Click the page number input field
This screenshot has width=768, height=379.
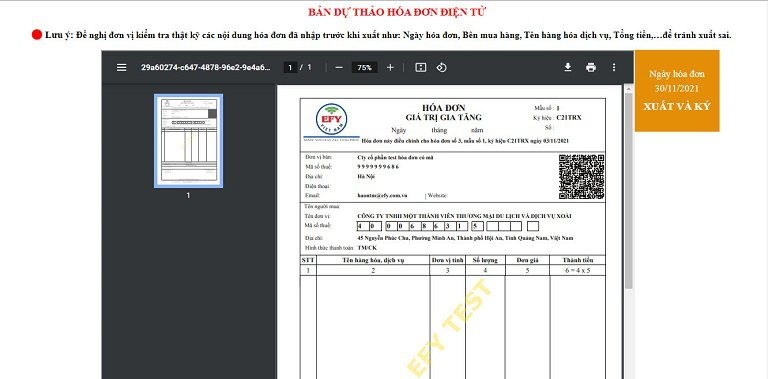pos(290,68)
